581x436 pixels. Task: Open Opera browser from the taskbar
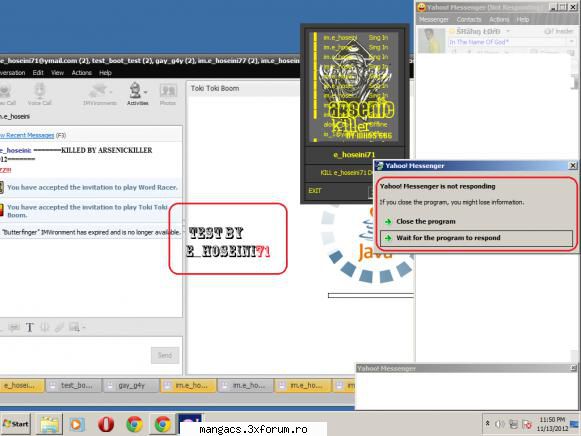106,424
